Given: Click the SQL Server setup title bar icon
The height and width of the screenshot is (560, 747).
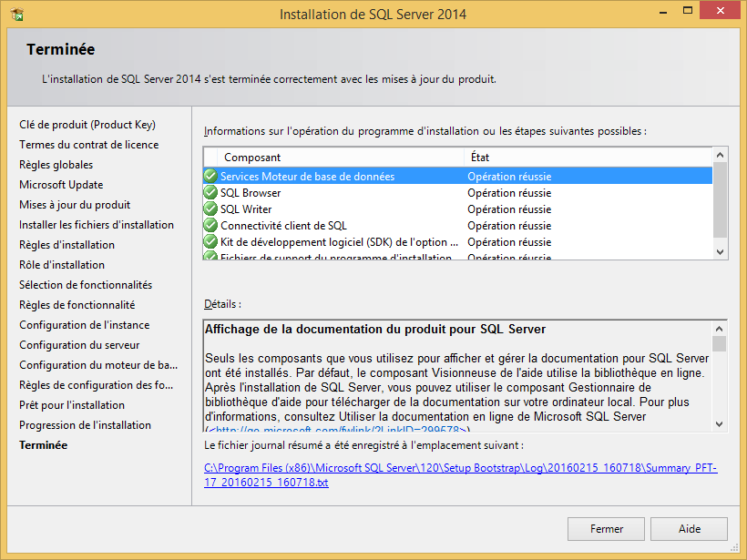Looking at the screenshot, I should coord(17,15).
